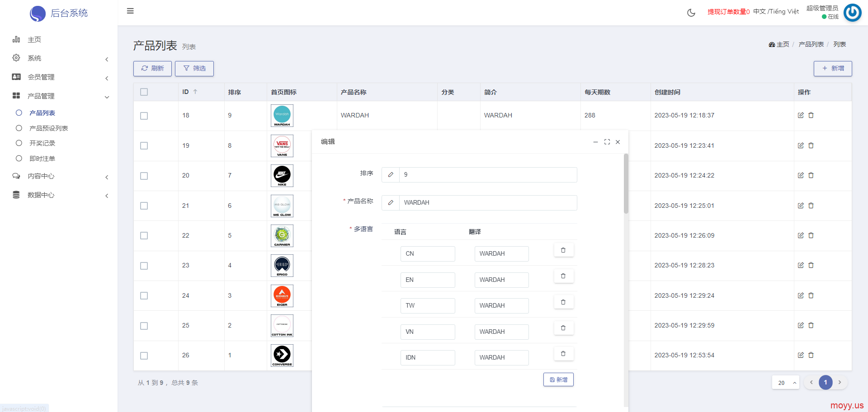Go to the next pagination page
This screenshot has width=868, height=412.
pos(840,383)
